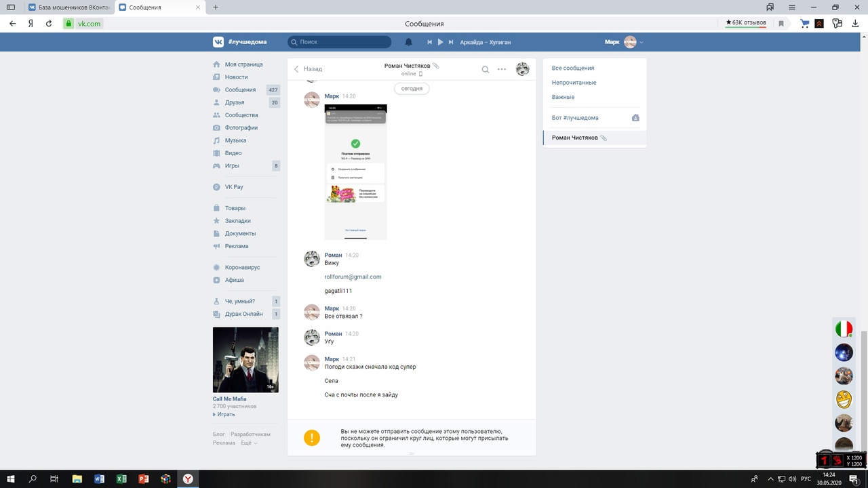Open PowerPoint from the Windows taskbar
The height and width of the screenshot is (488, 868).
coord(143,479)
